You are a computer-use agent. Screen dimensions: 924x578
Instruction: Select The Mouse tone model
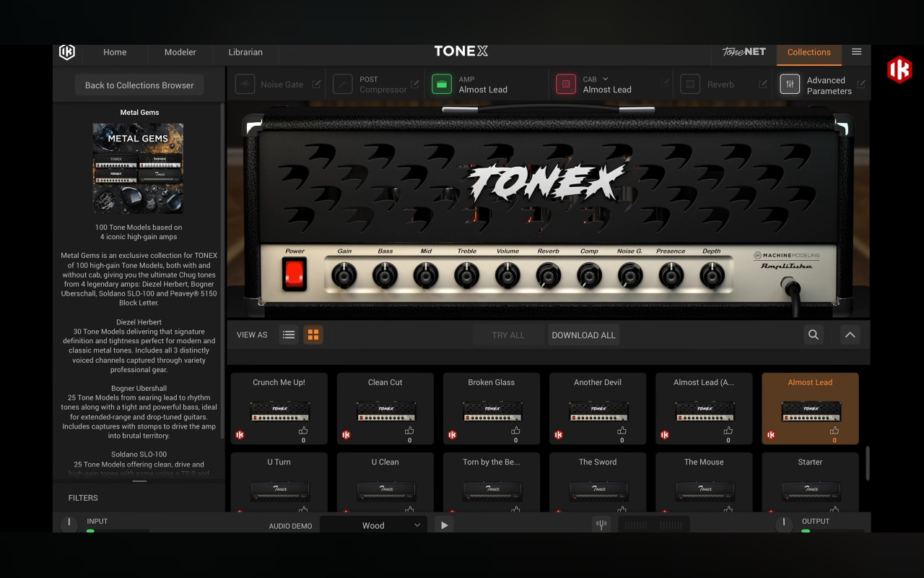704,483
